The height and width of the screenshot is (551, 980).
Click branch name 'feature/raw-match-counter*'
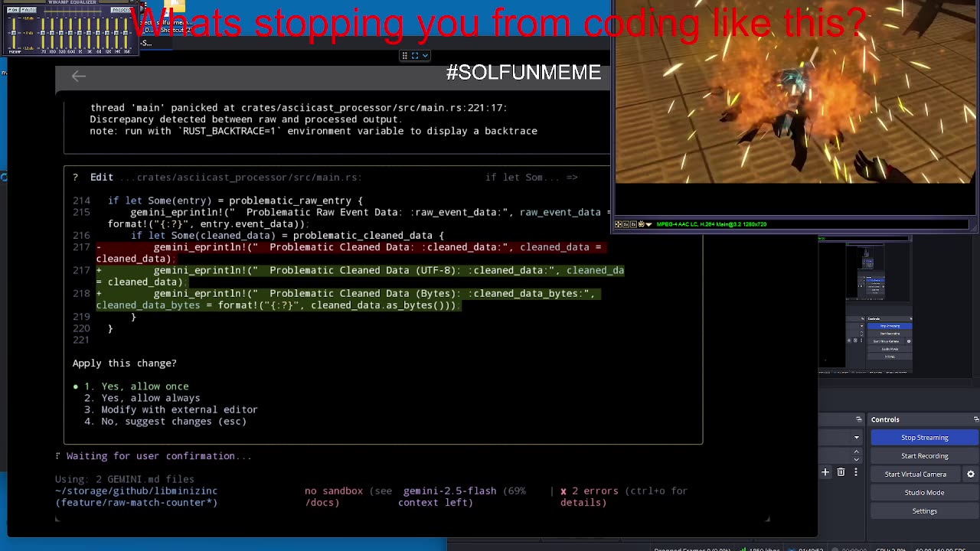pos(136,503)
